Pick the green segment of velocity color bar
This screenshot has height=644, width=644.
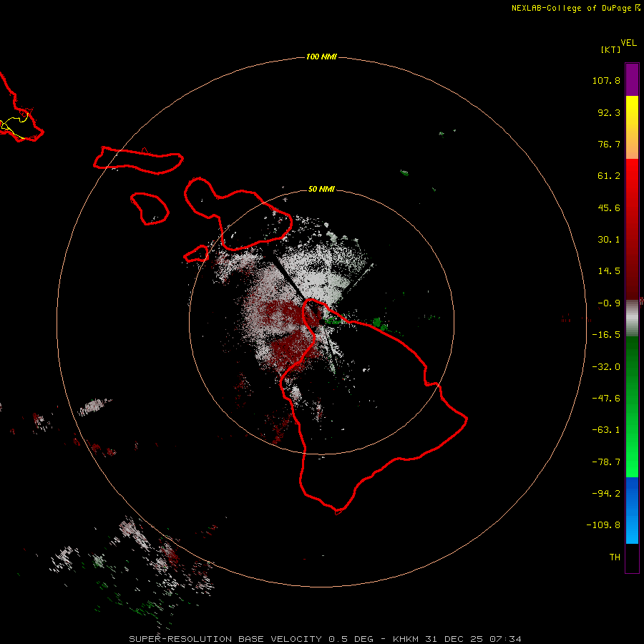pos(632,406)
